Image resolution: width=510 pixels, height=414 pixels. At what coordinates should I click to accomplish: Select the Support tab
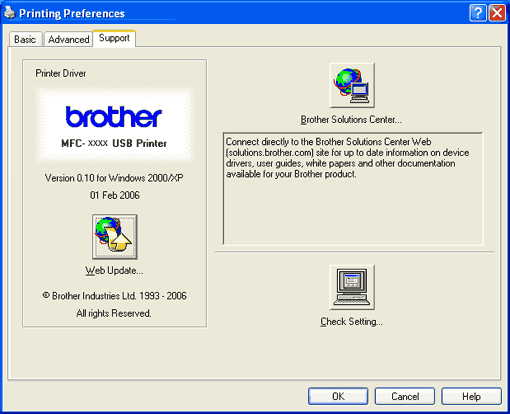[114, 38]
